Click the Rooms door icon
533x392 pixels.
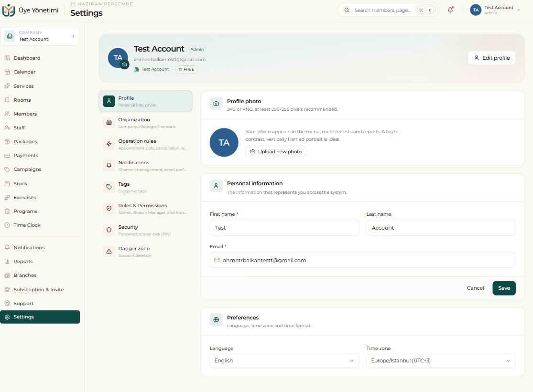coord(7,100)
